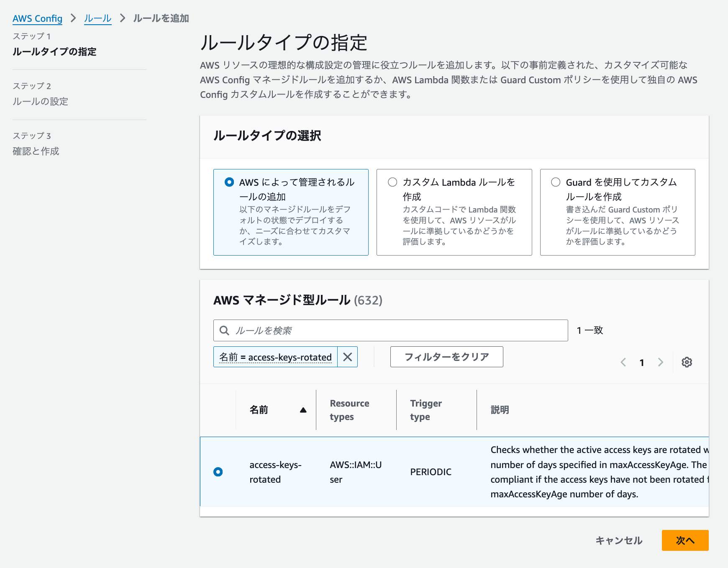Image resolution: width=728 pixels, height=568 pixels.
Task: Click page number 1 in pagination
Action: tap(641, 363)
